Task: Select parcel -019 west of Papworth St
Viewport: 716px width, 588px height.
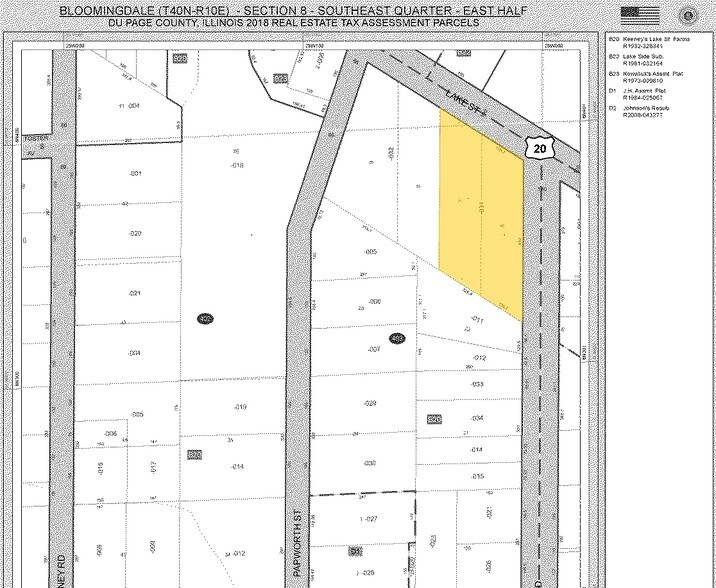Action: (x=240, y=407)
